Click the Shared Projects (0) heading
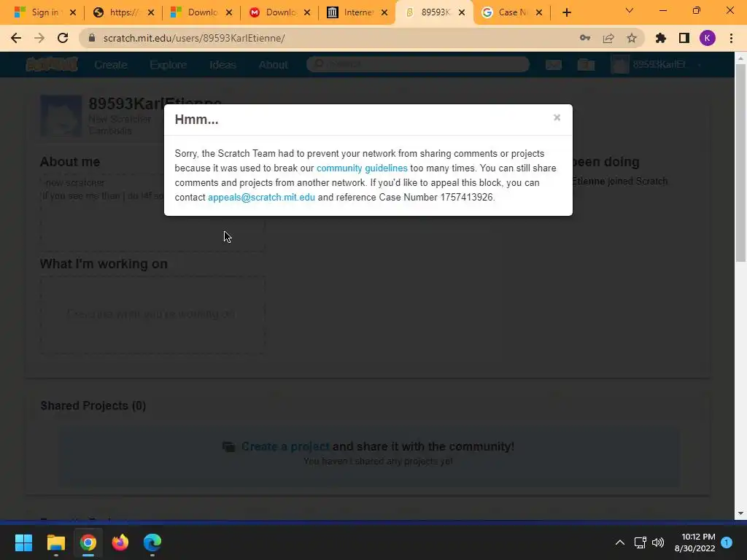 point(93,405)
